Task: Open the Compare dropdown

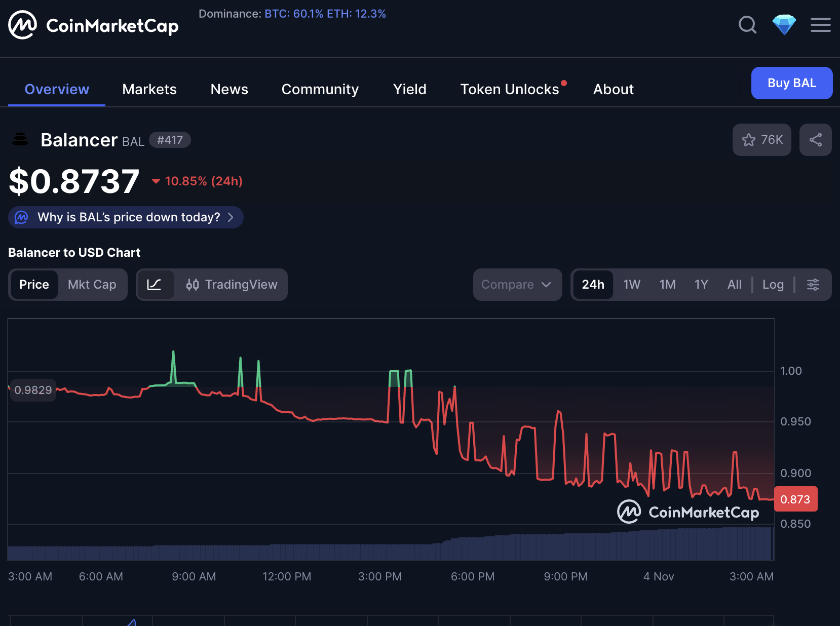Action: (x=517, y=285)
